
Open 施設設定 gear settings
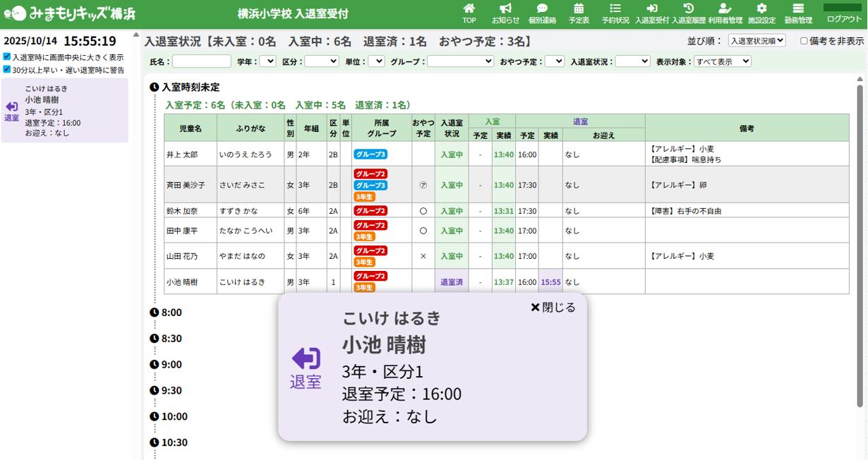click(x=761, y=13)
